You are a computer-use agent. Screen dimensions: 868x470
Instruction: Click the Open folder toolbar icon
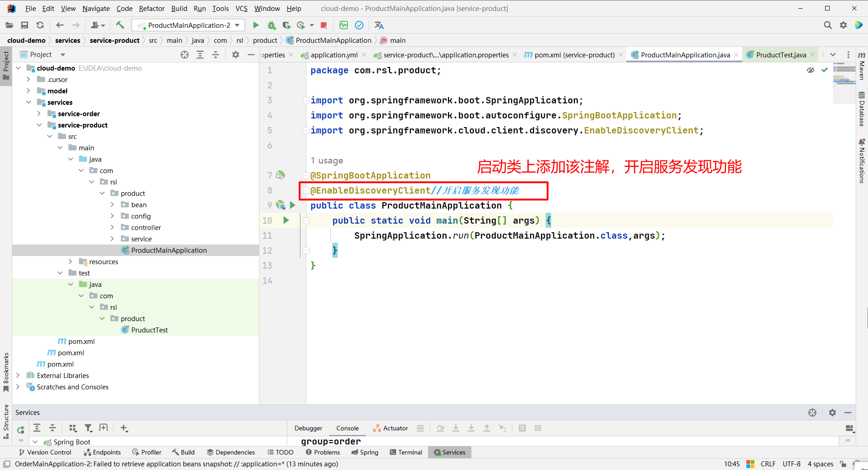[9, 25]
